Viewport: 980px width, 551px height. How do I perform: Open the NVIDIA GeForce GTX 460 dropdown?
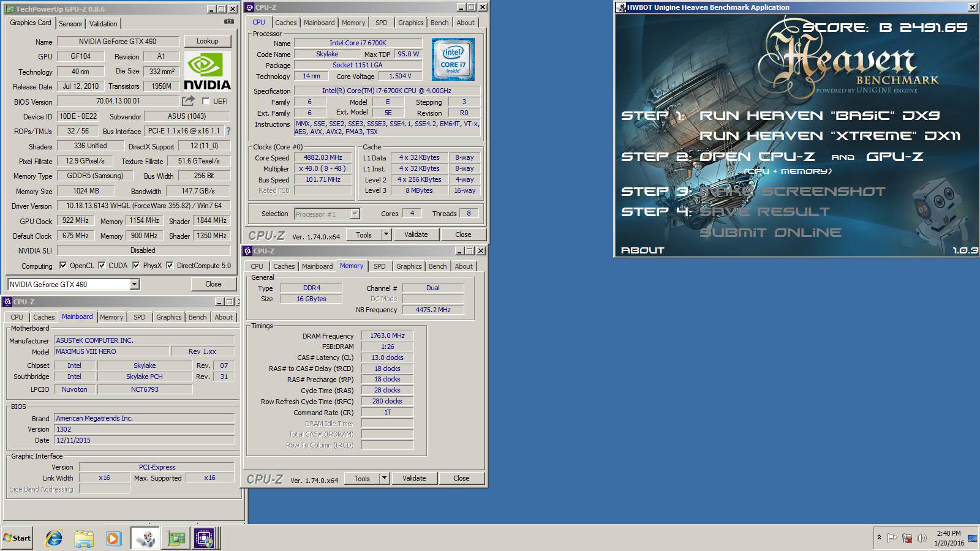click(x=134, y=284)
